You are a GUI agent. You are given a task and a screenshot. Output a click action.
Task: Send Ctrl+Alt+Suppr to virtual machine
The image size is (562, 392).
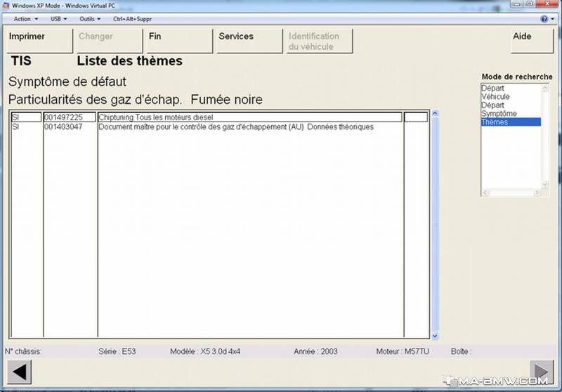[132, 19]
